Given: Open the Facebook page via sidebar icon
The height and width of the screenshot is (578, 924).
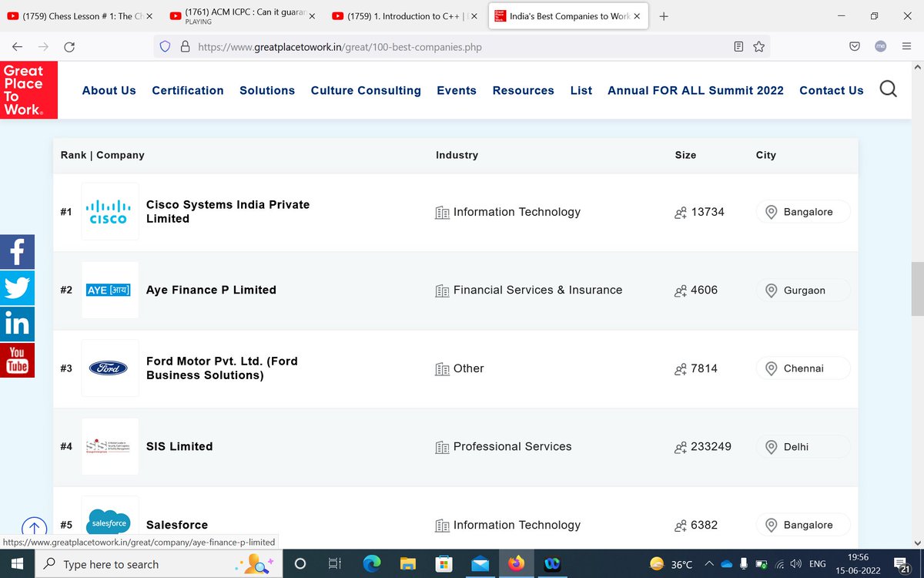Looking at the screenshot, I should click(17, 251).
